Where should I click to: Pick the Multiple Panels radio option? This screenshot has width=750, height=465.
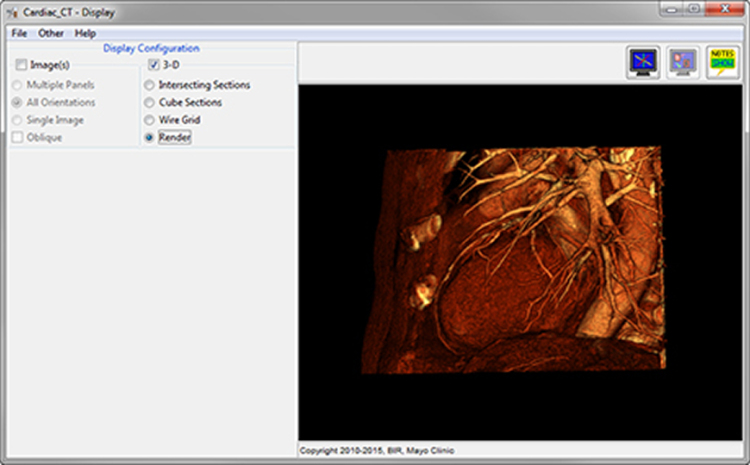(17, 85)
